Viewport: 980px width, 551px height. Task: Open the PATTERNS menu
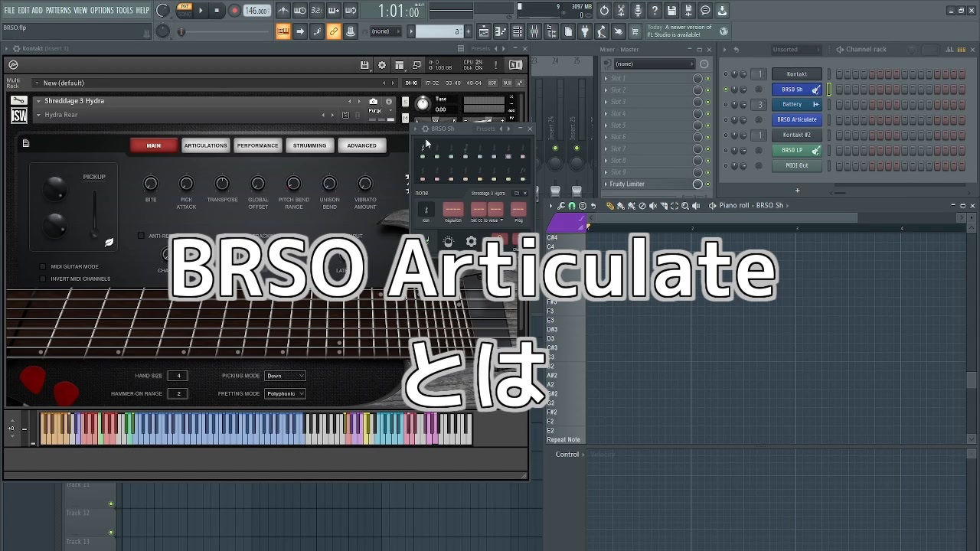[58, 10]
